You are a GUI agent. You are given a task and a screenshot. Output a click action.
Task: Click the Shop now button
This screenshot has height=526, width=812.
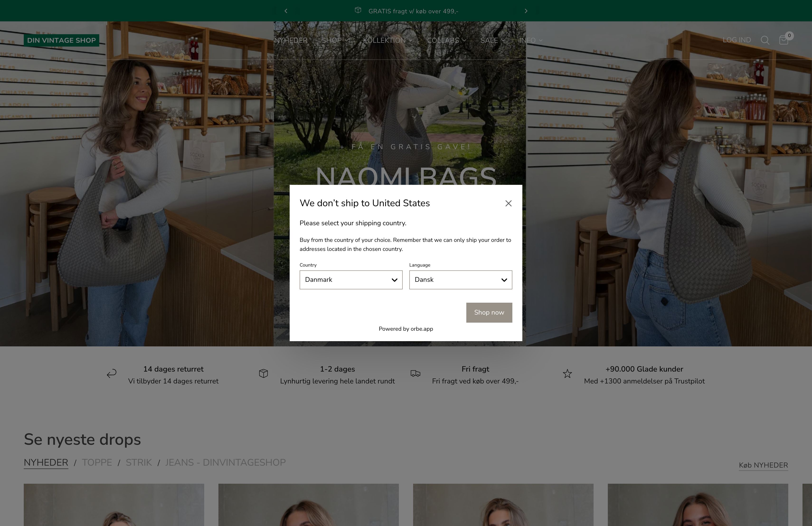489,312
